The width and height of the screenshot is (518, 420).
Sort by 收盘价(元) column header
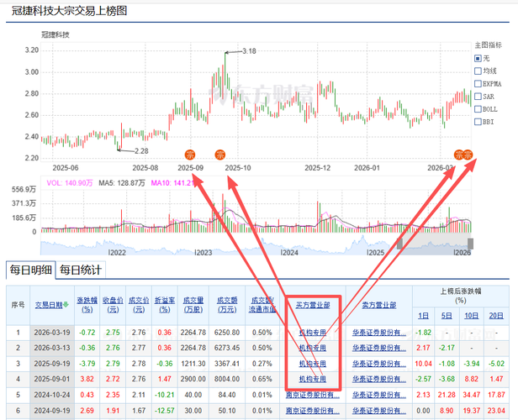[113, 305]
